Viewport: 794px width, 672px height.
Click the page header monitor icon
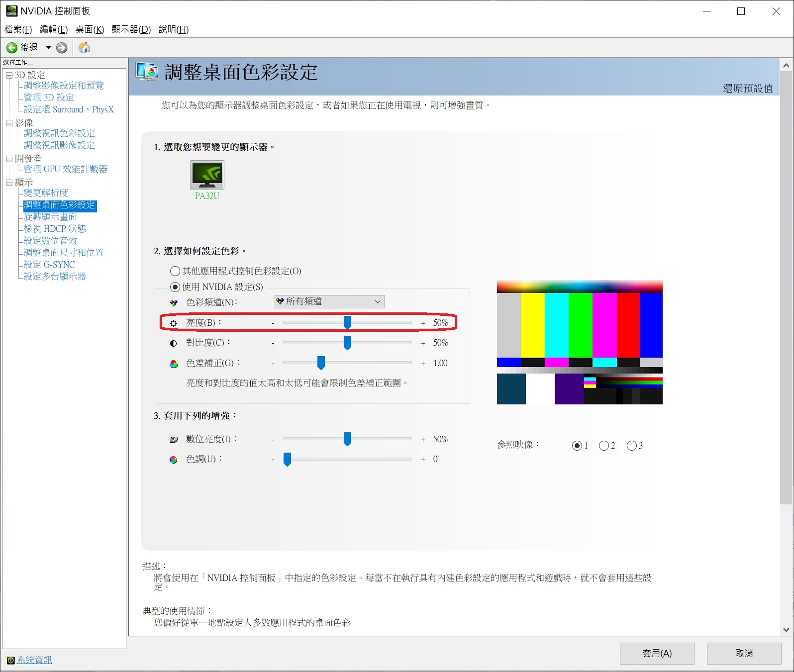tap(147, 72)
